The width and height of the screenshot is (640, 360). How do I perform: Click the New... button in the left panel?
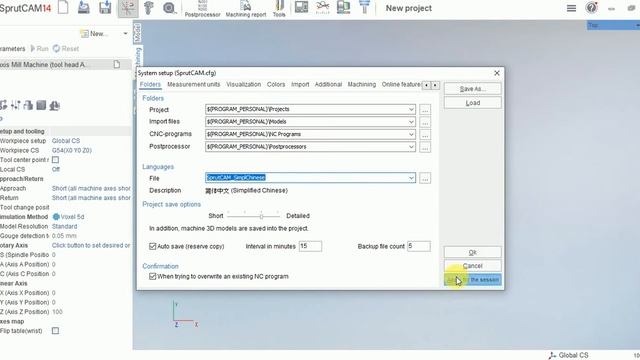click(x=95, y=33)
